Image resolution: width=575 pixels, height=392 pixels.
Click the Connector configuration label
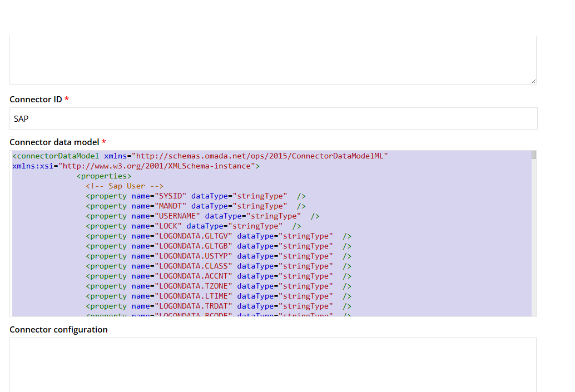pyautogui.click(x=58, y=329)
